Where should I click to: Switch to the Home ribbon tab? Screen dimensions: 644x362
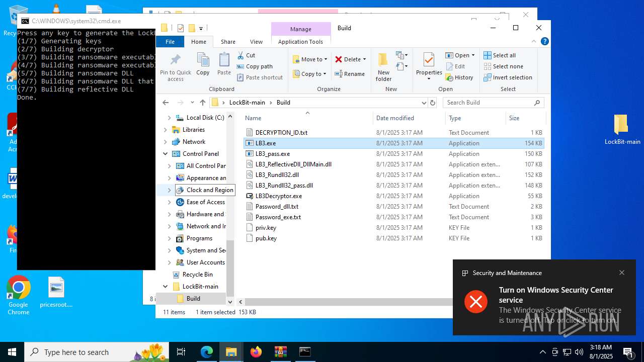coord(199,42)
